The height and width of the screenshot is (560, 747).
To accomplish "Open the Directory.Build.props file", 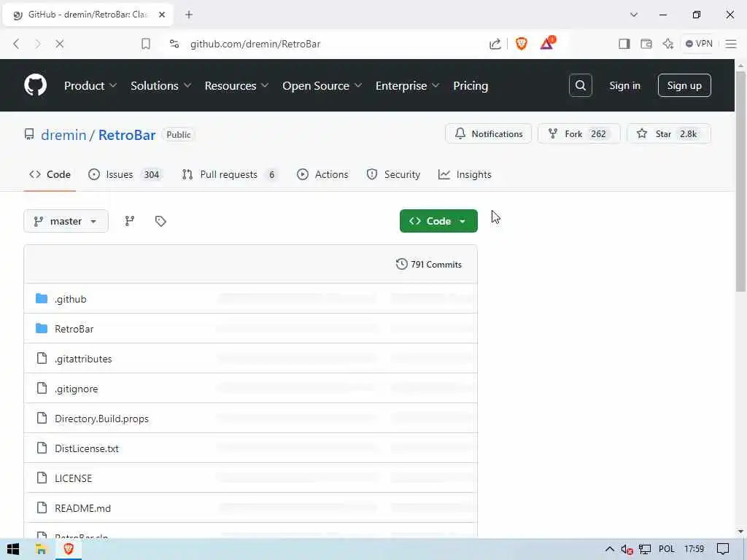I will point(101,419).
